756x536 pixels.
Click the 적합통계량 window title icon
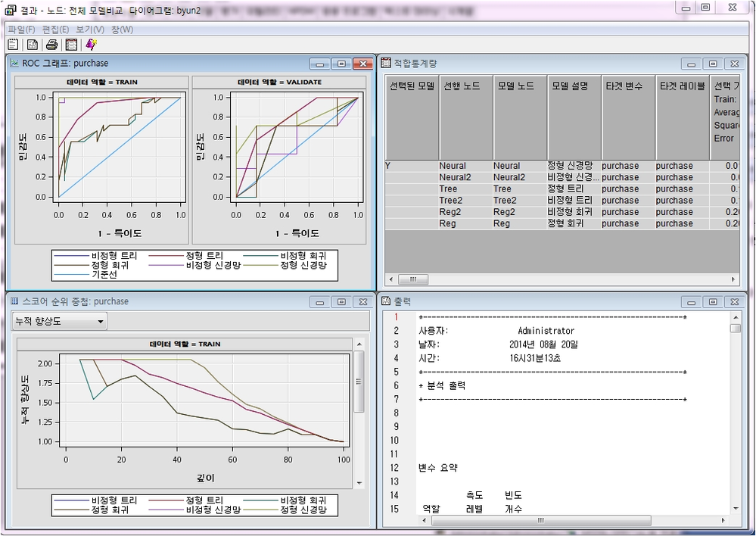pyautogui.click(x=385, y=64)
